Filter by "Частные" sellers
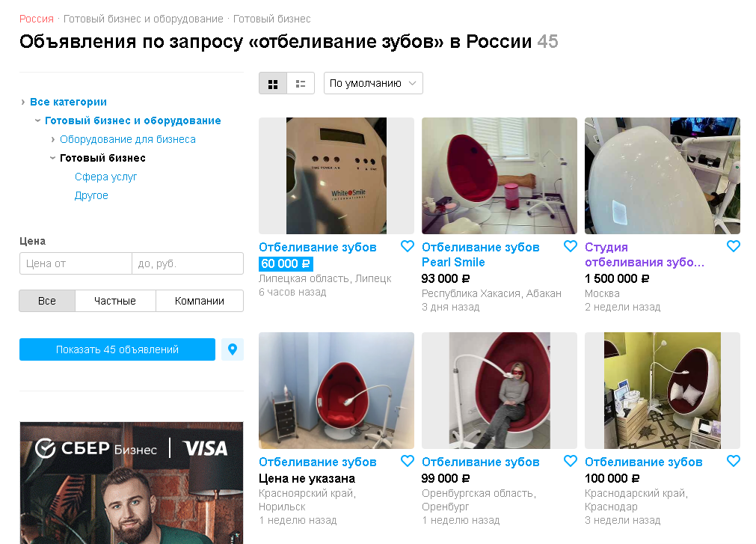 click(x=115, y=301)
